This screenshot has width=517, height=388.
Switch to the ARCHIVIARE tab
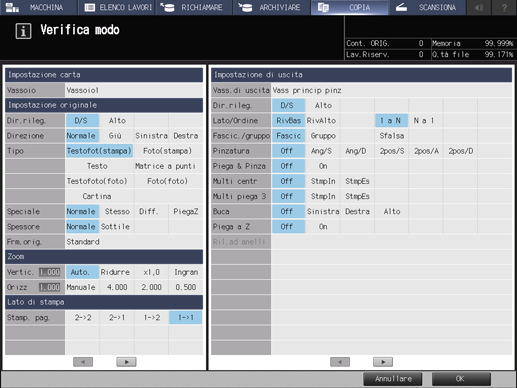click(272, 7)
